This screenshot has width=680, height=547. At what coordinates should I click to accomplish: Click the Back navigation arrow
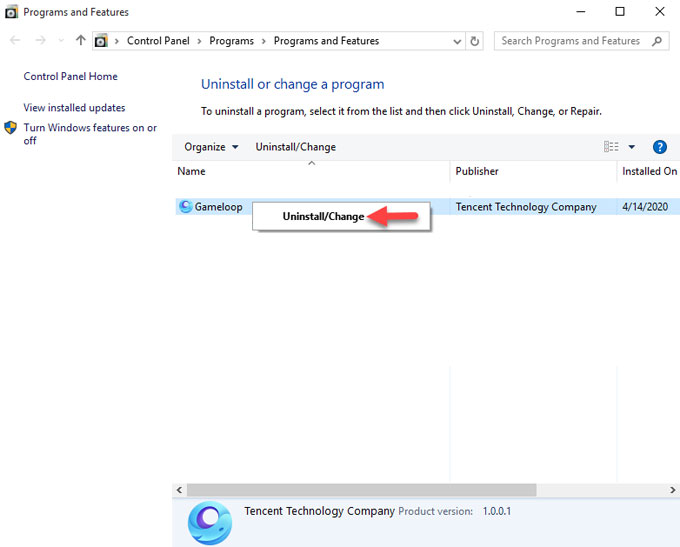[x=15, y=41]
